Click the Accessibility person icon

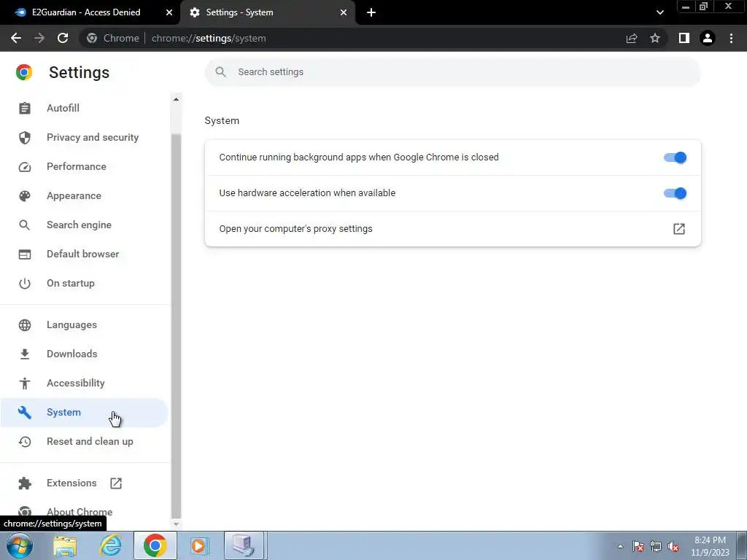coord(24,383)
